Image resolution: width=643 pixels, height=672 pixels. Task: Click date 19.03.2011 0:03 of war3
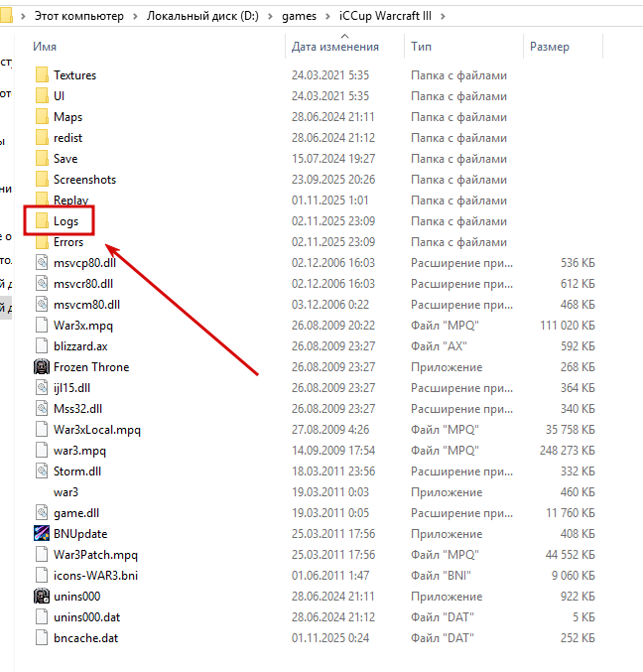coord(330,492)
